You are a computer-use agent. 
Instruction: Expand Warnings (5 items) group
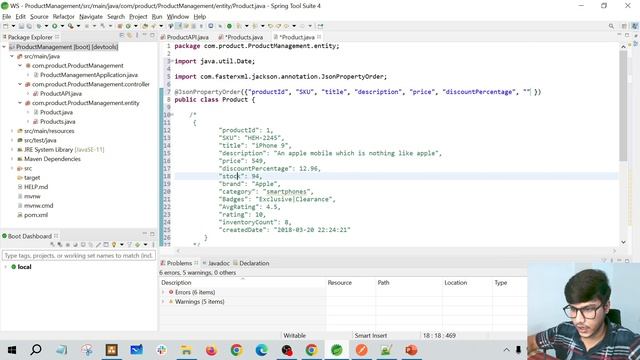click(163, 302)
